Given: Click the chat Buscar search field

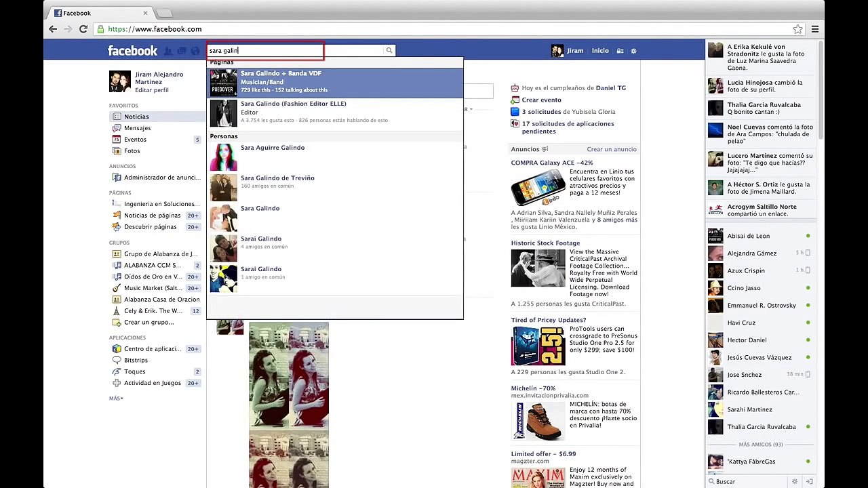Looking at the screenshot, I should point(749,481).
